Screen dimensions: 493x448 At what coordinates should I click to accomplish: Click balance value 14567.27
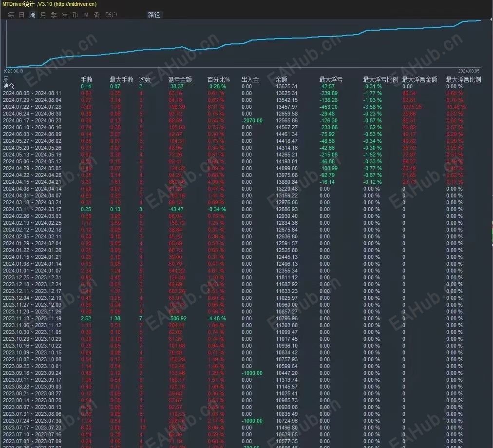[287, 127]
